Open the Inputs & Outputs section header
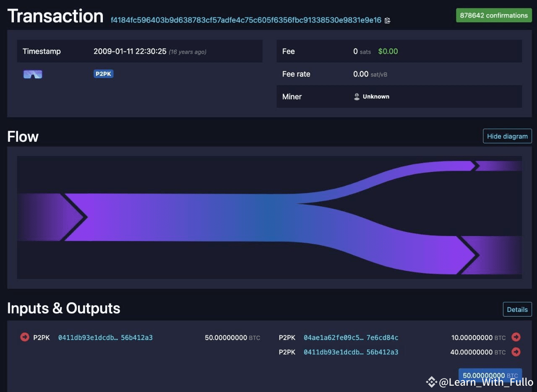The width and height of the screenshot is (537, 392). [64, 309]
